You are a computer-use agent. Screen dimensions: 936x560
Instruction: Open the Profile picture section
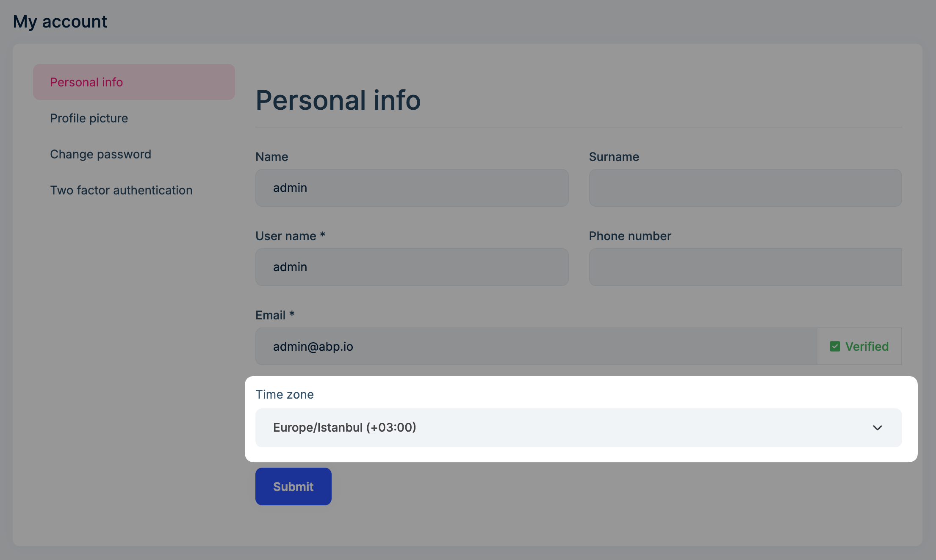pyautogui.click(x=89, y=118)
